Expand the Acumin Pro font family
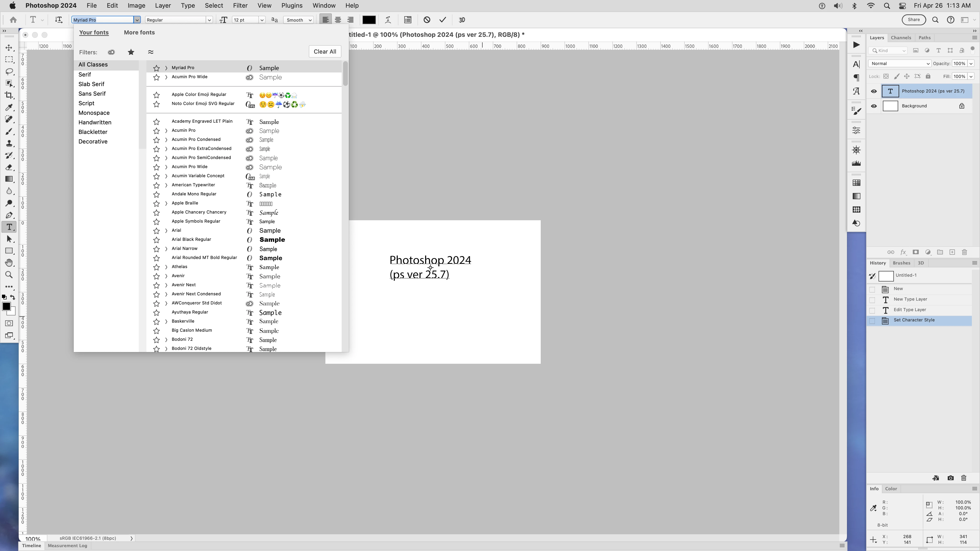The image size is (980, 551). 166,131
